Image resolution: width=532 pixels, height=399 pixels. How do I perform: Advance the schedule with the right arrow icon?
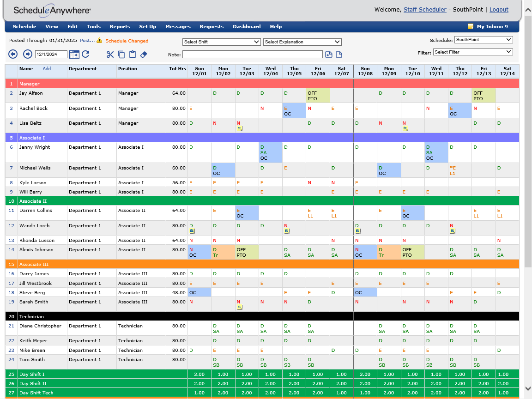27,54
